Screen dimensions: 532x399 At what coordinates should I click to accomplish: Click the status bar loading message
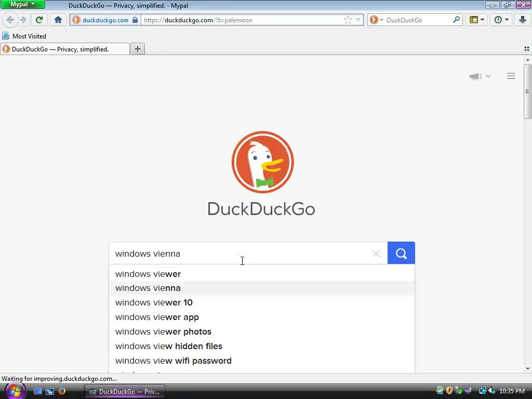tap(59, 379)
